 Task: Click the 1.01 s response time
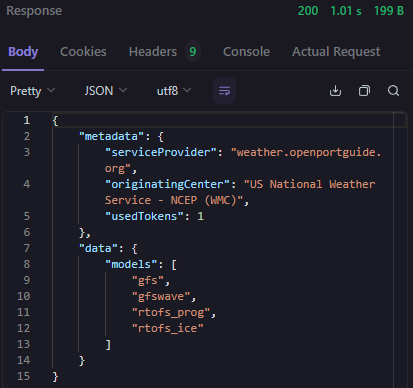click(346, 11)
